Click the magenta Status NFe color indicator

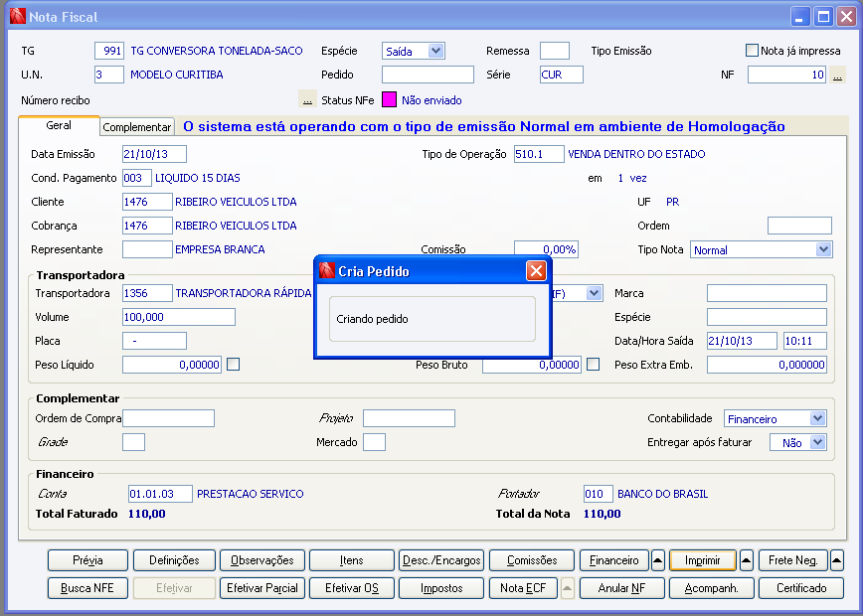point(389,100)
